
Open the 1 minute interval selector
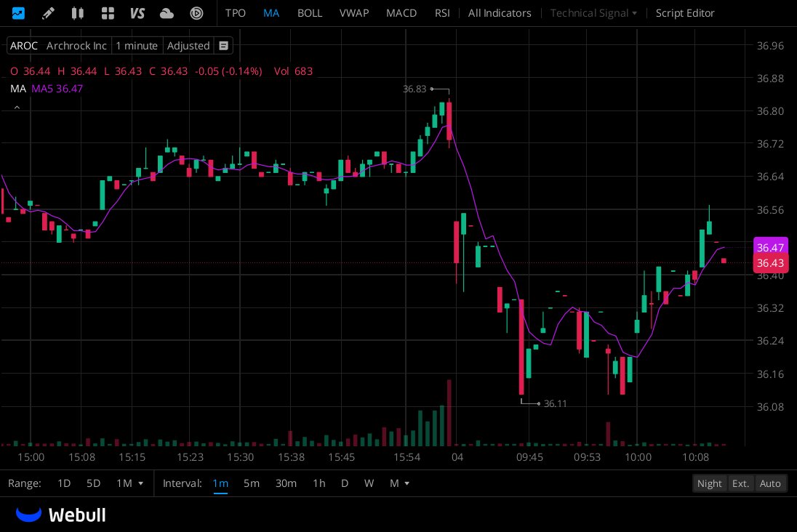137,46
